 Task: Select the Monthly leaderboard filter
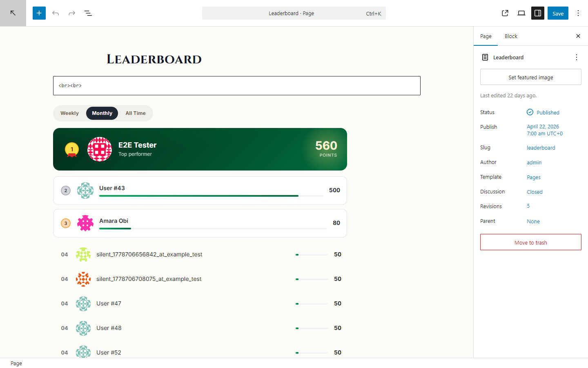pos(102,113)
